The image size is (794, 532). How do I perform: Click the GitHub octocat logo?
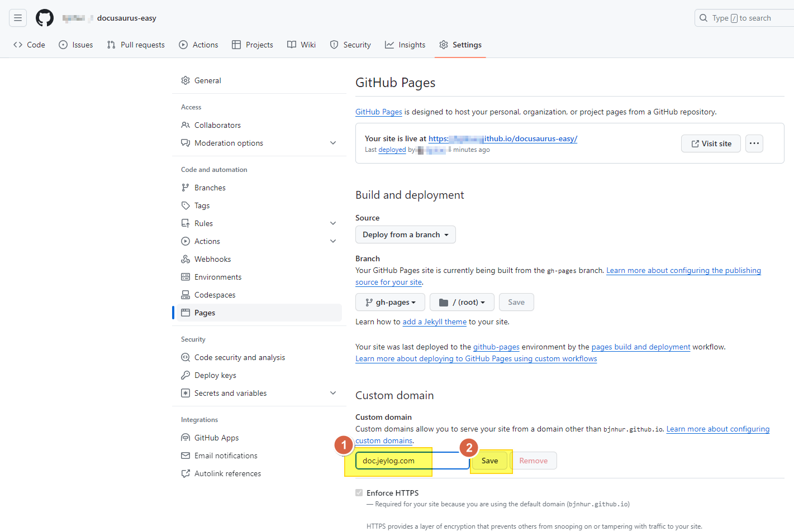pyautogui.click(x=45, y=18)
